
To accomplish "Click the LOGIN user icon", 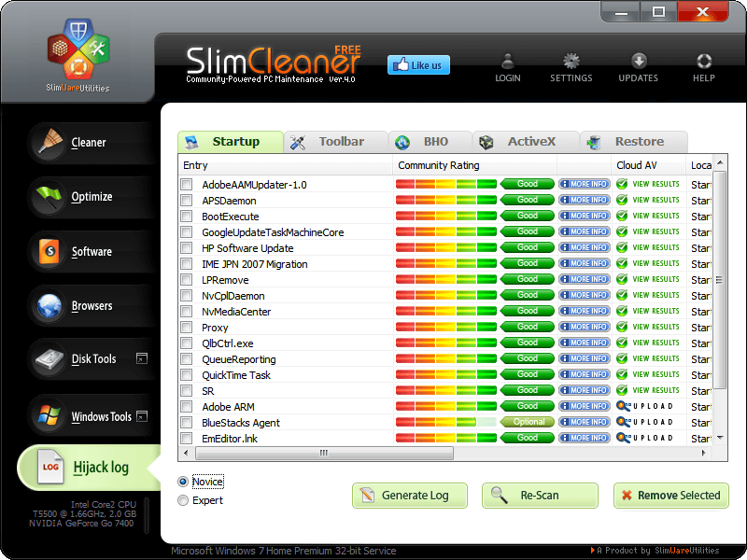I will [507, 61].
